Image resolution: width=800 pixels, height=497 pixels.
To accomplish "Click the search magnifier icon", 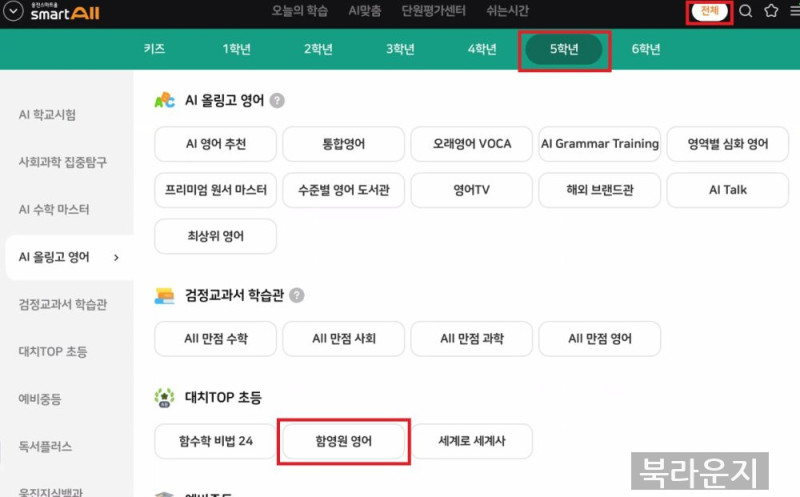I will 745,12.
